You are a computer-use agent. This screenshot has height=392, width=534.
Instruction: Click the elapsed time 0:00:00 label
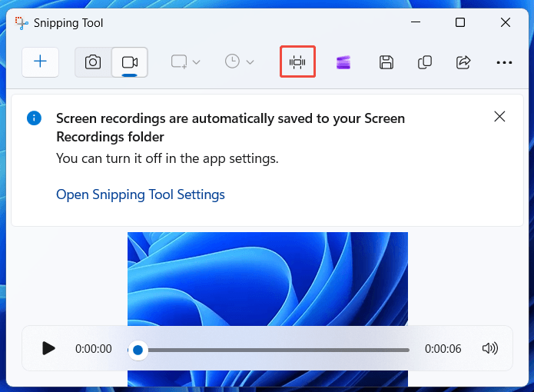point(93,349)
